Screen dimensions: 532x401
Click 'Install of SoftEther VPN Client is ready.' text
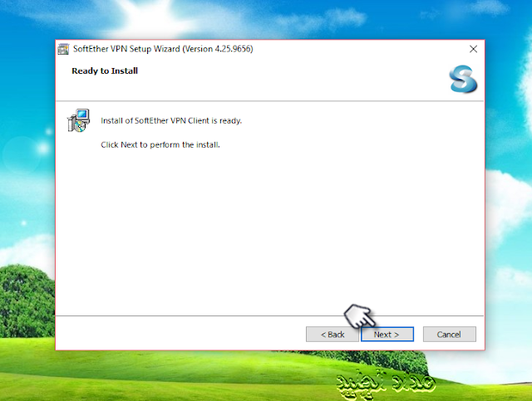171,120
